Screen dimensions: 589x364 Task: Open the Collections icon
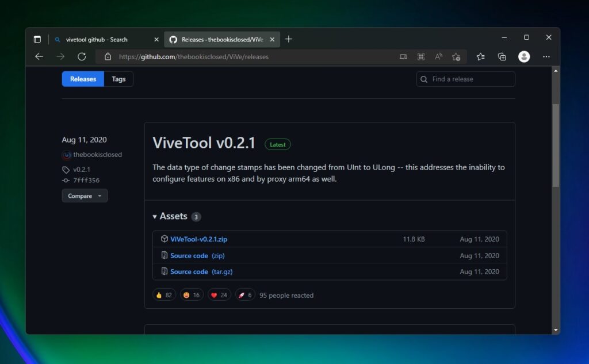pyautogui.click(x=502, y=56)
